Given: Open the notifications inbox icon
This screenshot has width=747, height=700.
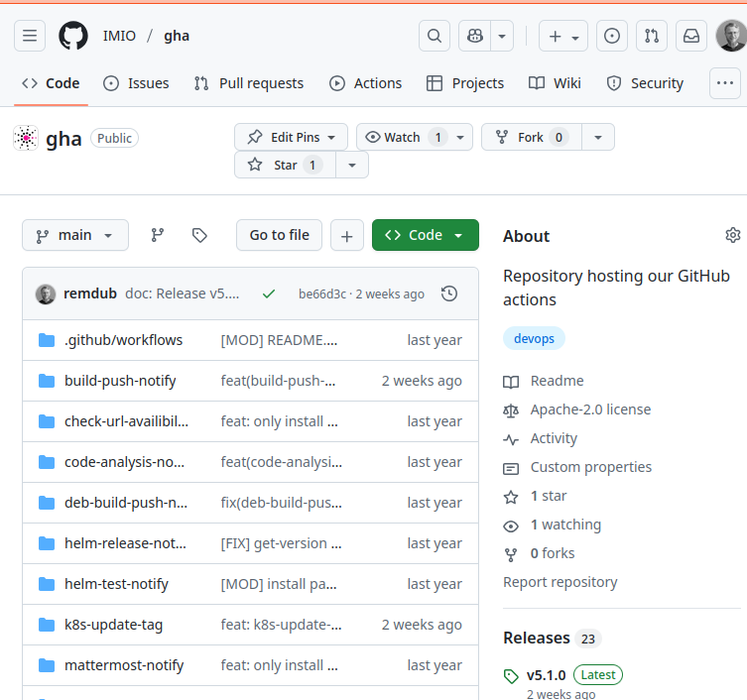Looking at the screenshot, I should pyautogui.click(x=689, y=36).
